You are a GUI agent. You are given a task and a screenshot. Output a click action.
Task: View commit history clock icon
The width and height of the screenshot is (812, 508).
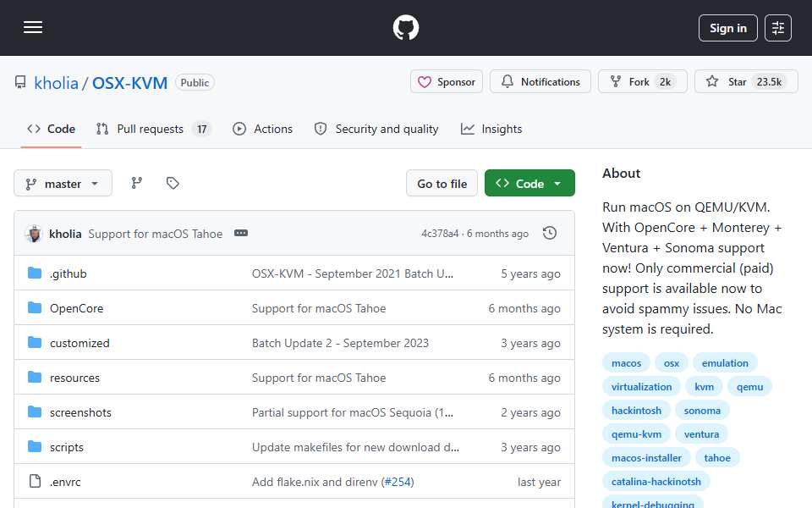(550, 234)
